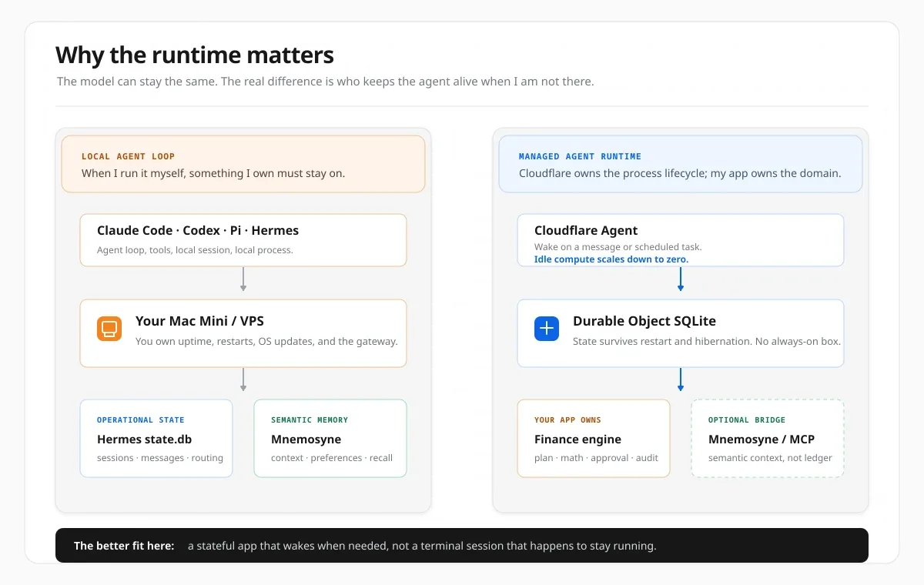
Task: Click the orange Mac Mini monitor icon
Action: pos(109,329)
